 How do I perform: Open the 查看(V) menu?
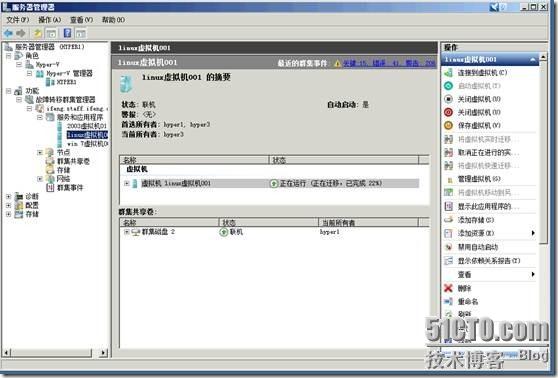pos(81,20)
